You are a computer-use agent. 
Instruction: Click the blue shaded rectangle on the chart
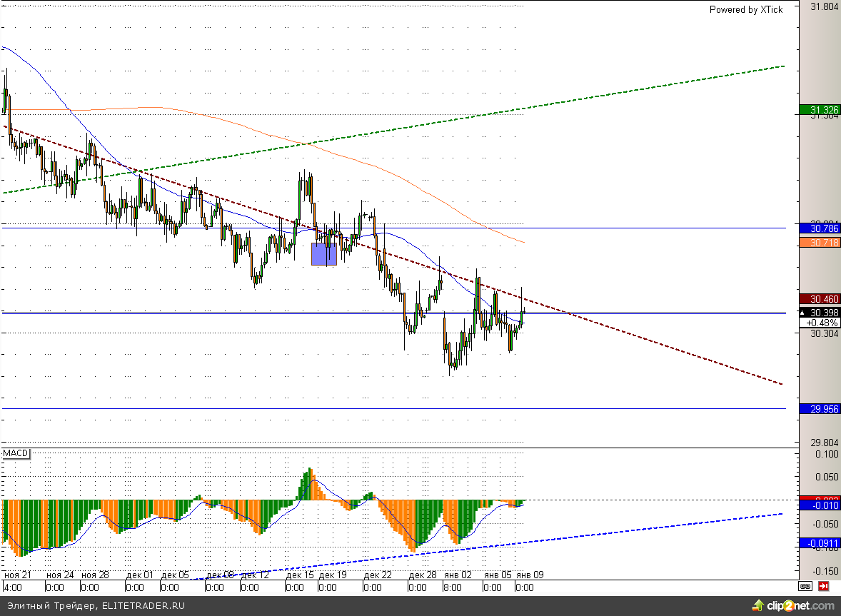point(323,254)
